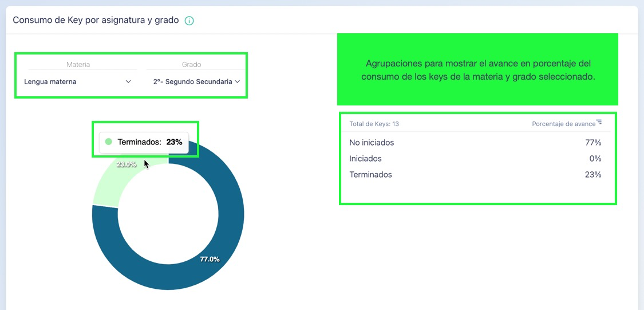Click the 0% value for Iniciados
The image size is (644, 310).
click(595, 159)
